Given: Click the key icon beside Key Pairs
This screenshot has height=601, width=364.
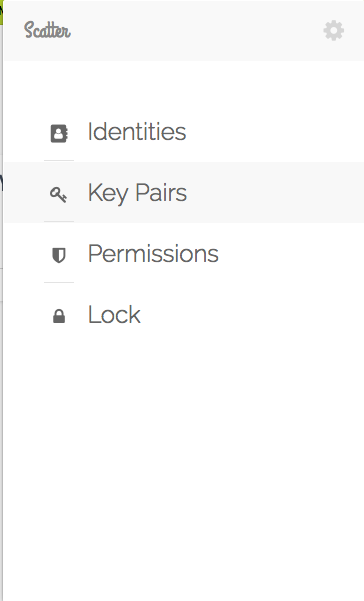Looking at the screenshot, I should click(x=59, y=194).
